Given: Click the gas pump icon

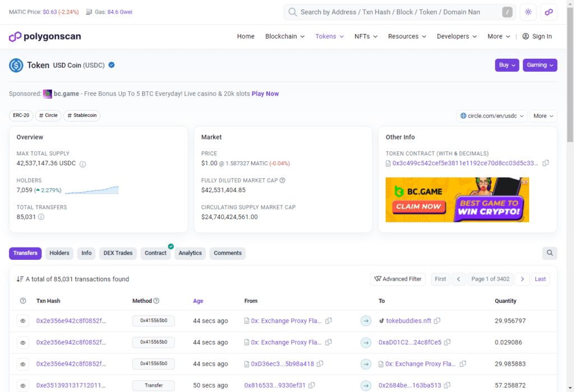Looking at the screenshot, I should [x=89, y=12].
